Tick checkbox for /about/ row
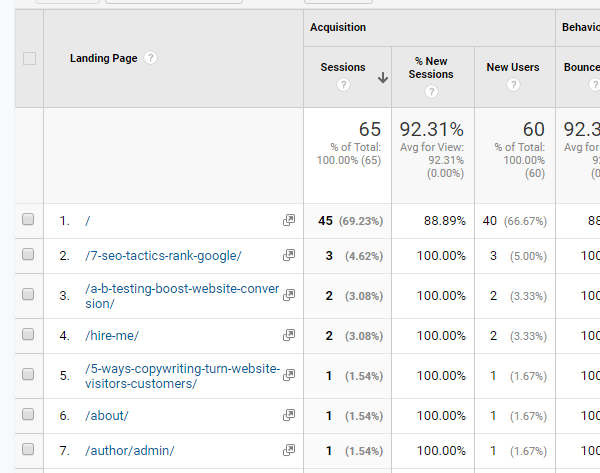The width and height of the screenshot is (600, 473). [x=28, y=415]
